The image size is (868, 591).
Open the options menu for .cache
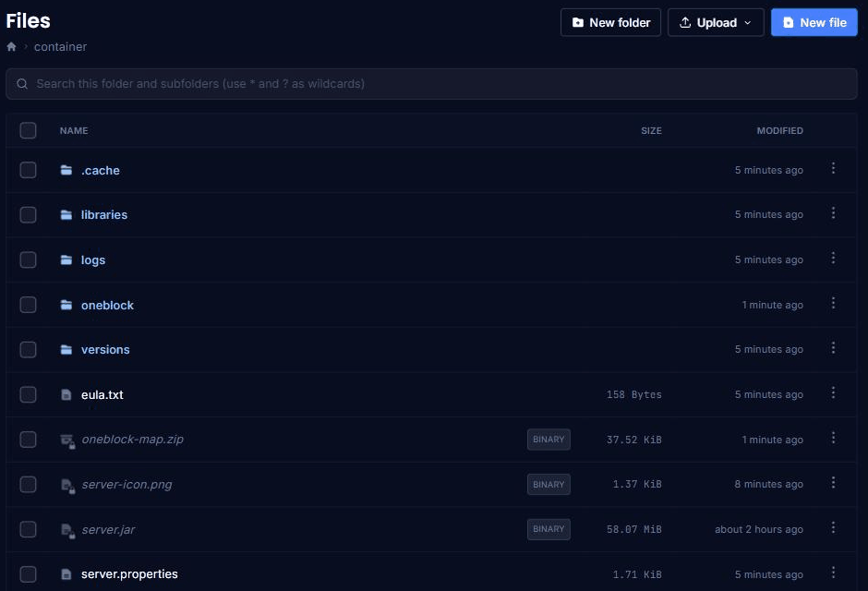pyautogui.click(x=833, y=168)
